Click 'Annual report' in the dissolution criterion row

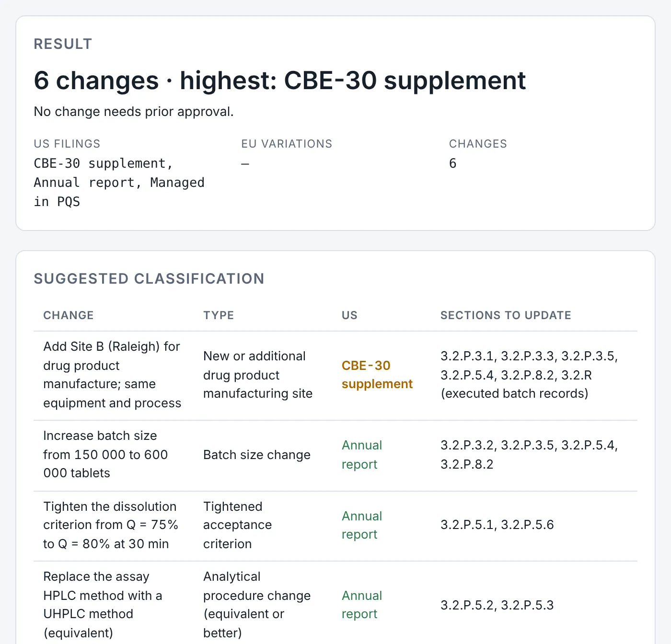click(362, 525)
